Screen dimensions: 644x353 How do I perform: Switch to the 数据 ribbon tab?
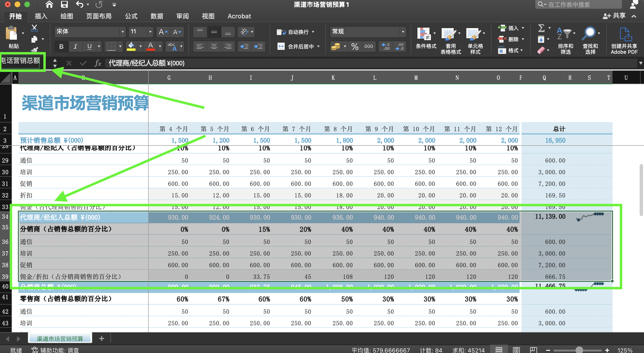[x=157, y=16]
